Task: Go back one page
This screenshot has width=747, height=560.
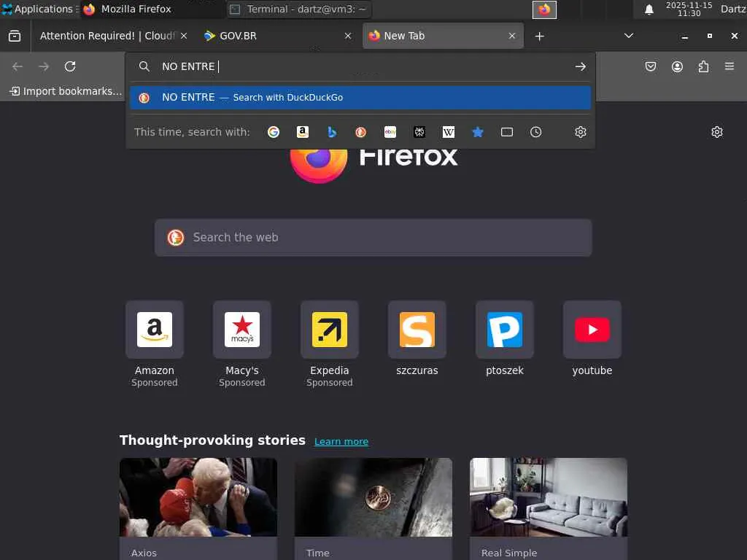Action: 18,66
